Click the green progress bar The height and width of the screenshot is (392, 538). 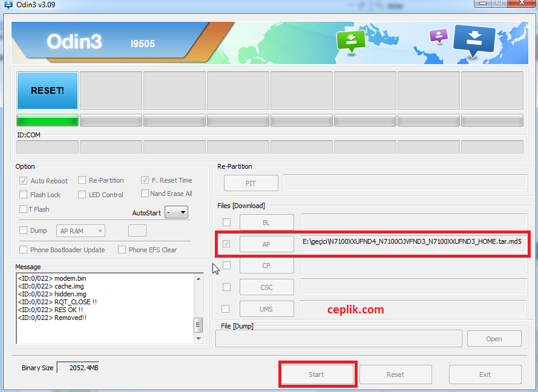47,120
